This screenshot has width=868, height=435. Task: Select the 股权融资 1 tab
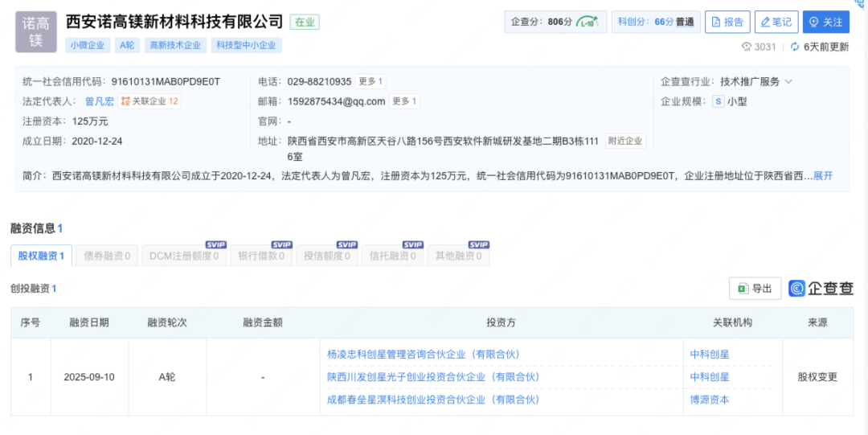[x=41, y=256]
